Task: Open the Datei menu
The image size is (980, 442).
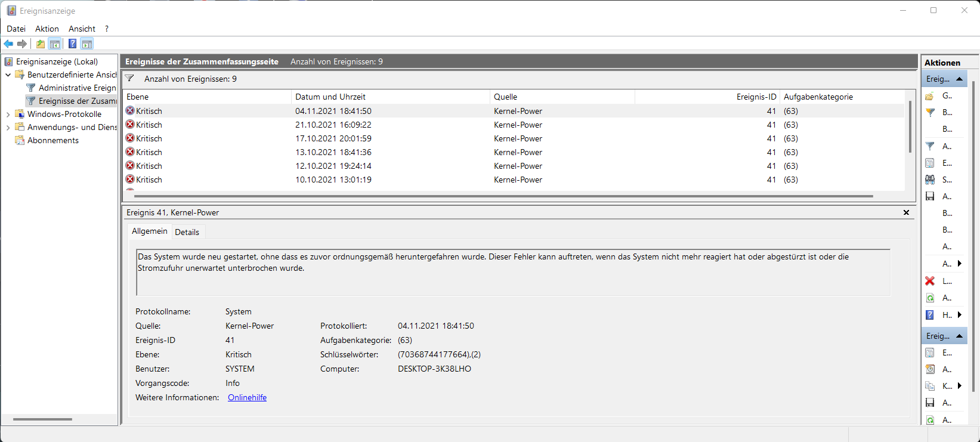Action: pyautogui.click(x=16, y=29)
